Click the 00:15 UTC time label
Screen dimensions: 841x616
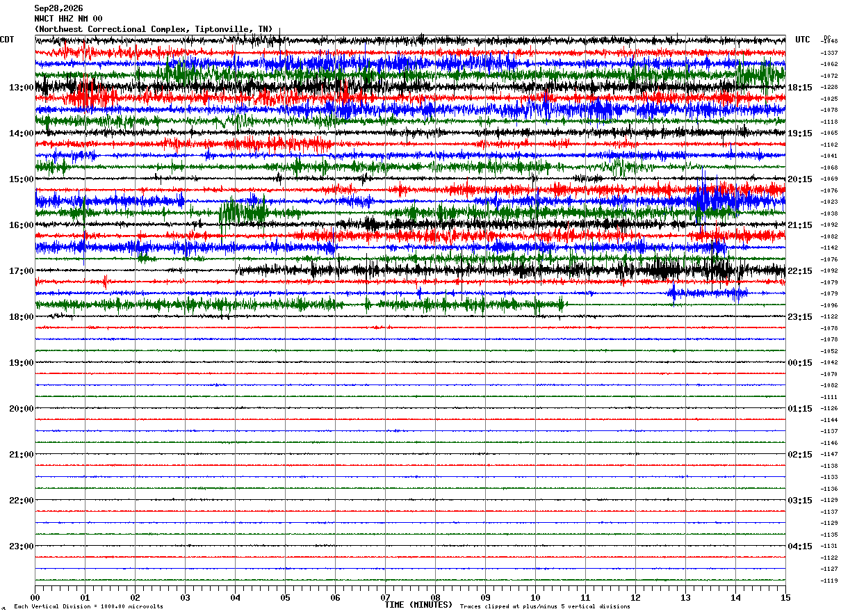pyautogui.click(x=800, y=363)
